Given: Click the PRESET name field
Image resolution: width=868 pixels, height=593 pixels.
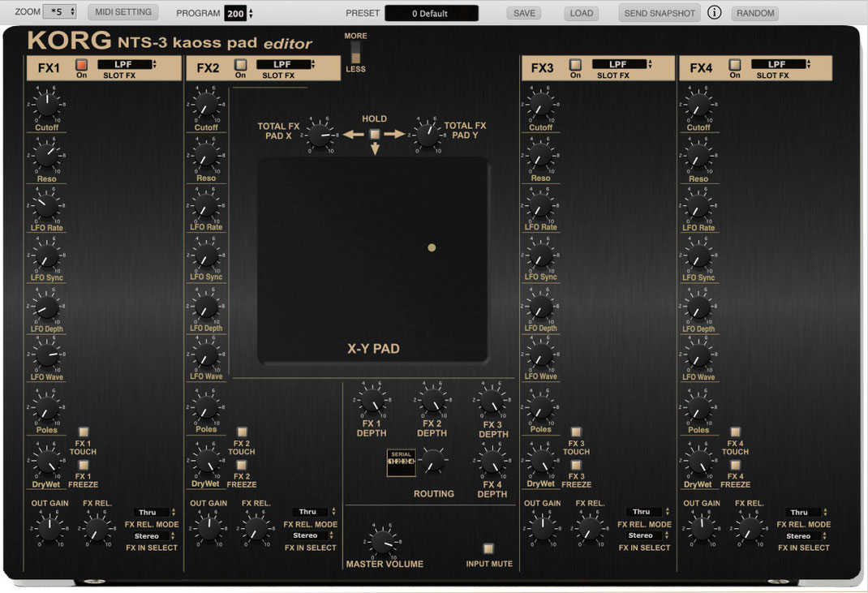Looking at the screenshot, I should click(432, 13).
